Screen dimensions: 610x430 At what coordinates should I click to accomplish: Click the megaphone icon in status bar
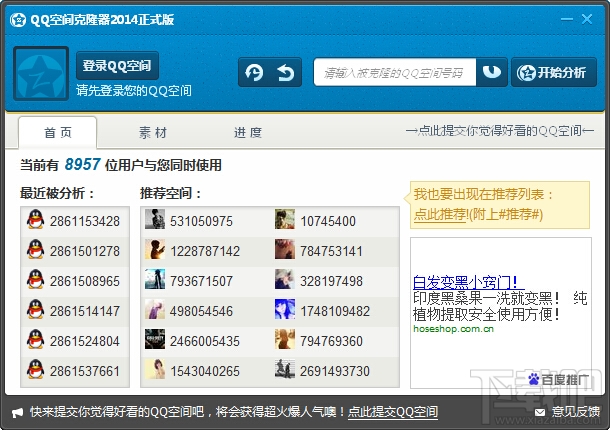[x=18, y=413]
